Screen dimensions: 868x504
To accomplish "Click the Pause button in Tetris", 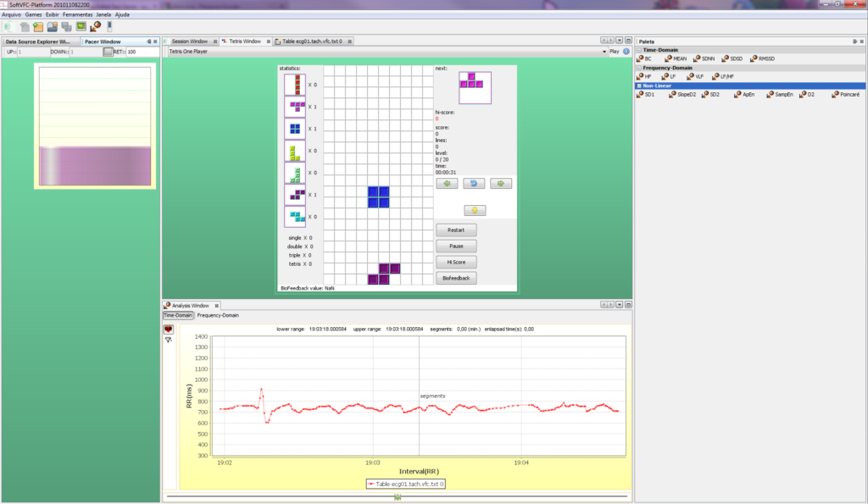I will (456, 246).
